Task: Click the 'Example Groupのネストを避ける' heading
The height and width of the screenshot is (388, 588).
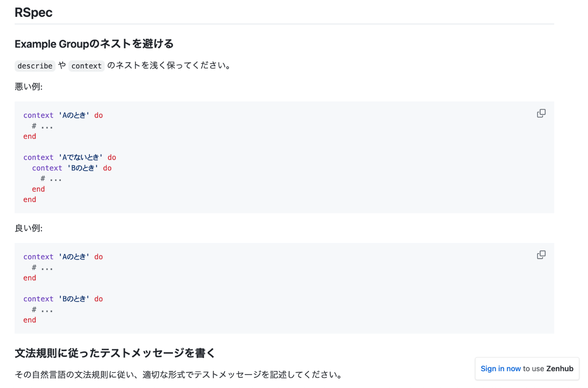Action: point(94,44)
